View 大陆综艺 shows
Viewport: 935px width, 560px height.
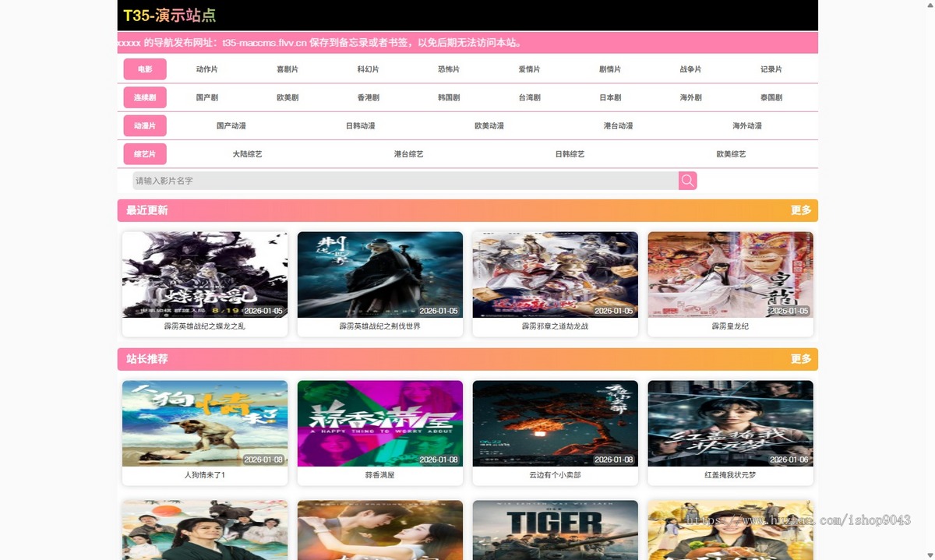pos(248,154)
